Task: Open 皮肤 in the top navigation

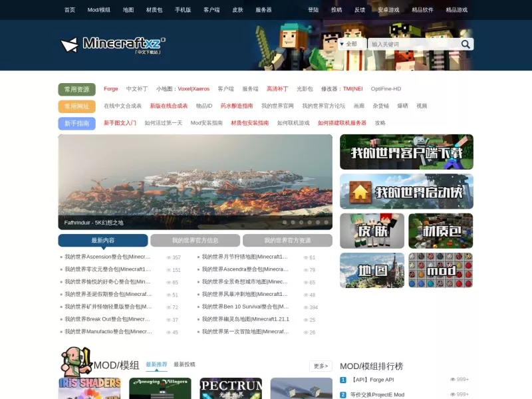Action: [x=237, y=10]
